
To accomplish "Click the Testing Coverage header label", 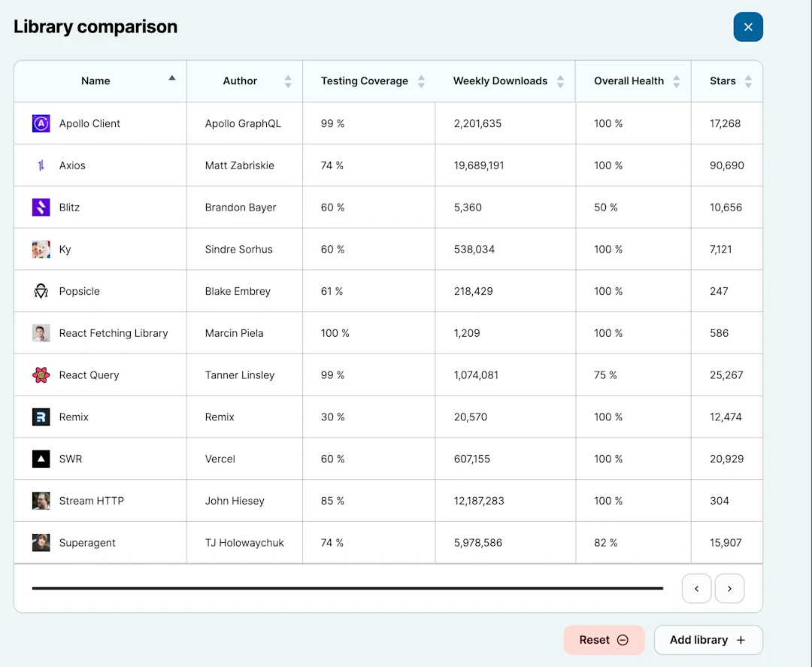I will click(364, 80).
